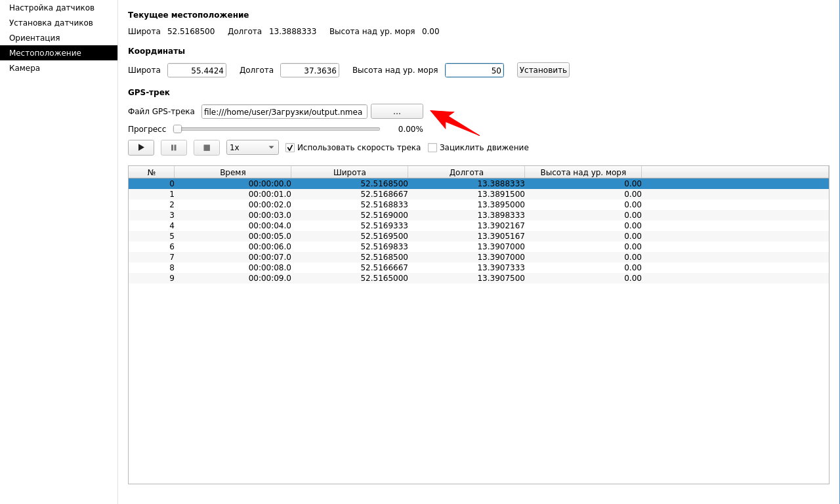Screen dimensions: 840x504
Task: Click the № column header
Action: (152, 173)
